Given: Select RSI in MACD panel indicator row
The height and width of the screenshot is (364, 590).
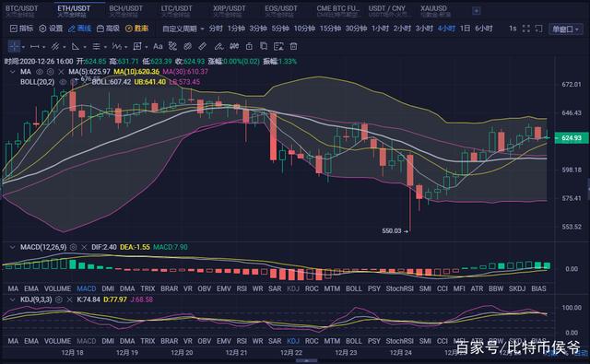Looking at the screenshot, I should tap(242, 288).
